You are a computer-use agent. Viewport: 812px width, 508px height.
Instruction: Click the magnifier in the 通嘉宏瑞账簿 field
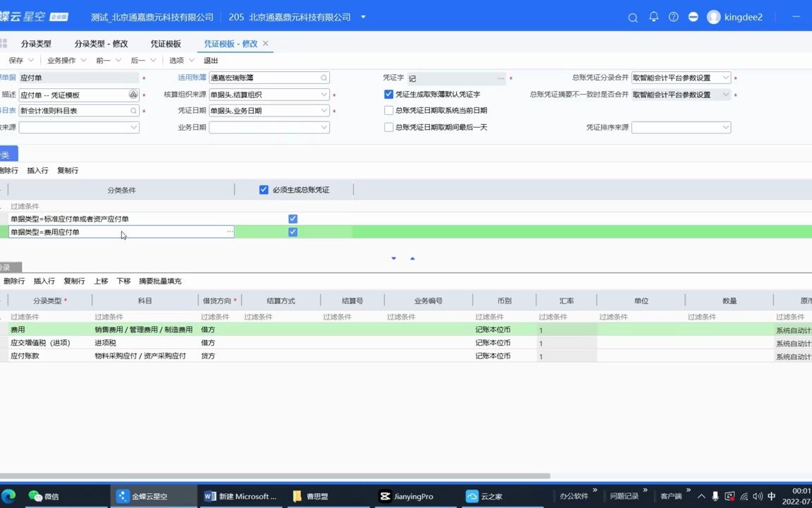point(322,78)
